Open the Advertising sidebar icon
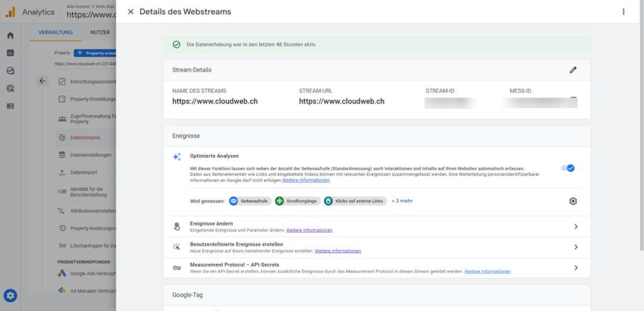Image resolution: width=644 pixels, height=311 pixels. 10,88
